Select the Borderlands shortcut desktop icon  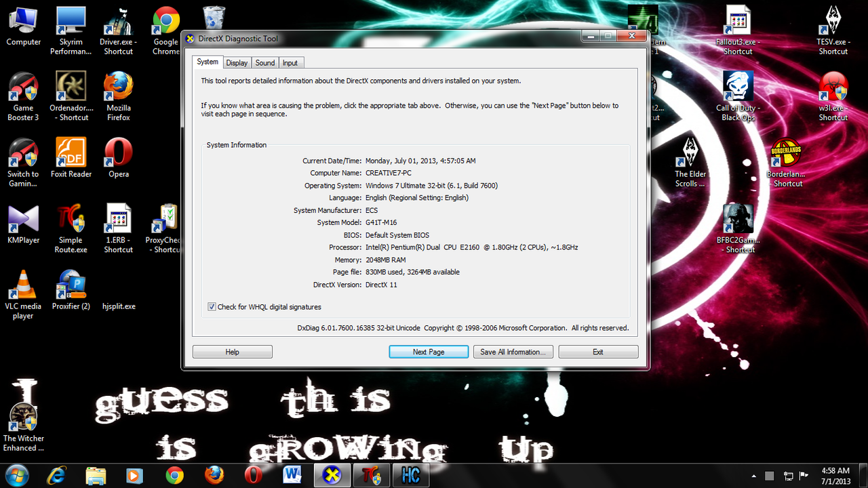[x=786, y=163]
